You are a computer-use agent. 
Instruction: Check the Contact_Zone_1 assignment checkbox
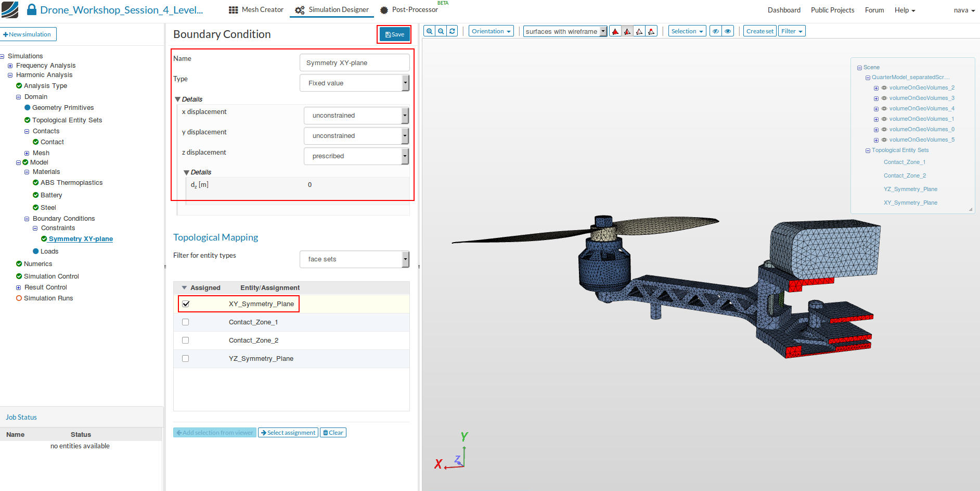coord(186,322)
